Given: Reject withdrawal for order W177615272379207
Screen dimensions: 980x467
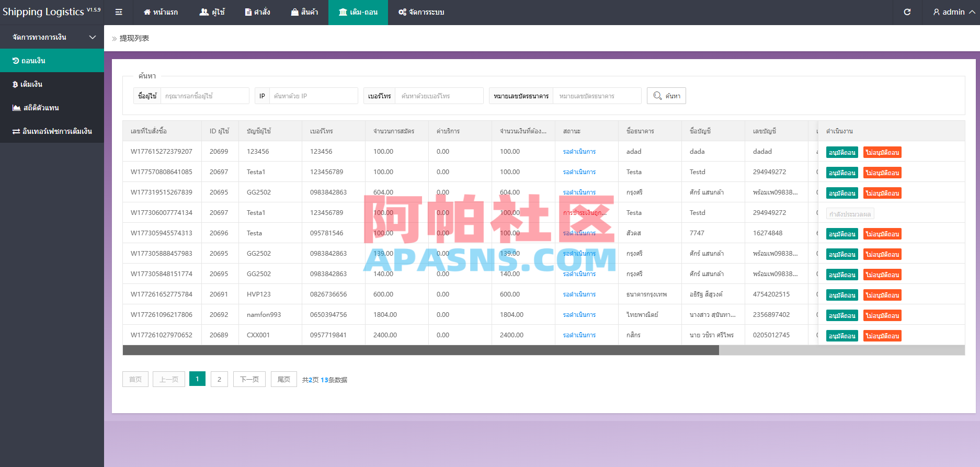Looking at the screenshot, I should tap(882, 152).
